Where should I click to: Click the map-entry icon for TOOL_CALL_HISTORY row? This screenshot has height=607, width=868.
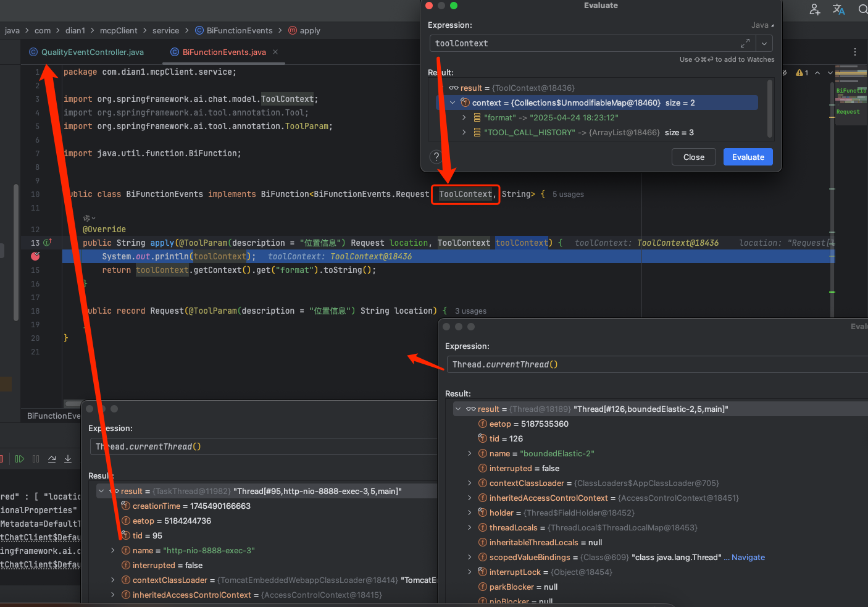pyautogui.click(x=477, y=132)
